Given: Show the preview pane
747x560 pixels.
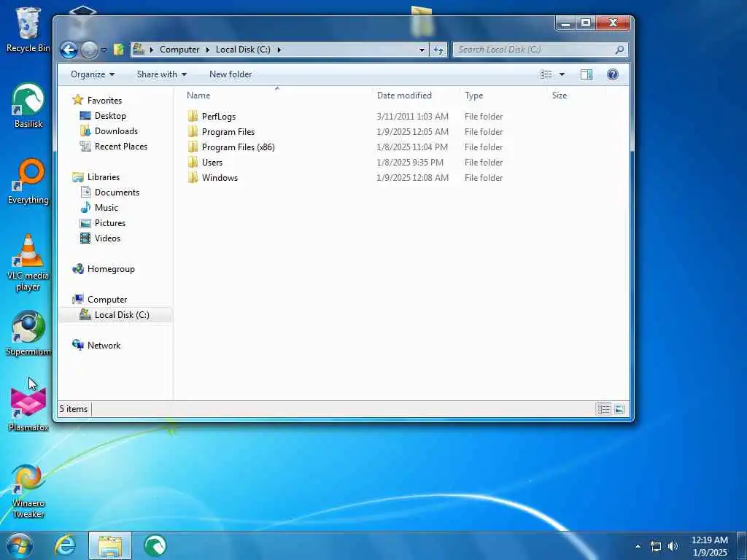Looking at the screenshot, I should [x=587, y=74].
